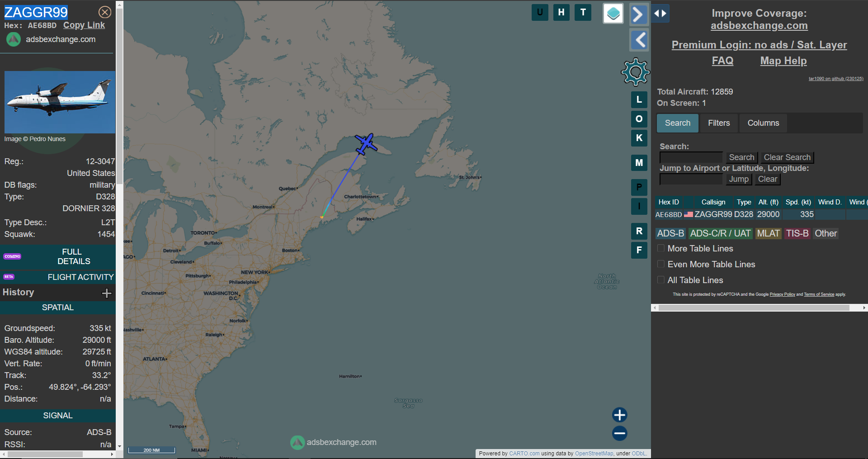This screenshot has height=459, width=868.
Task: Toggle TIS-B source legend
Action: point(797,233)
